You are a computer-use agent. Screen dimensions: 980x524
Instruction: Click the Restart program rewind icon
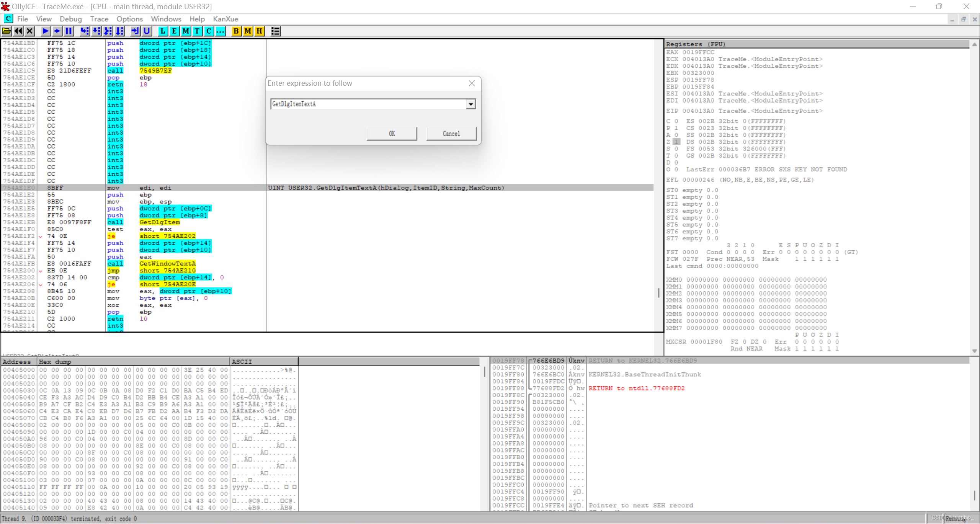[18, 31]
